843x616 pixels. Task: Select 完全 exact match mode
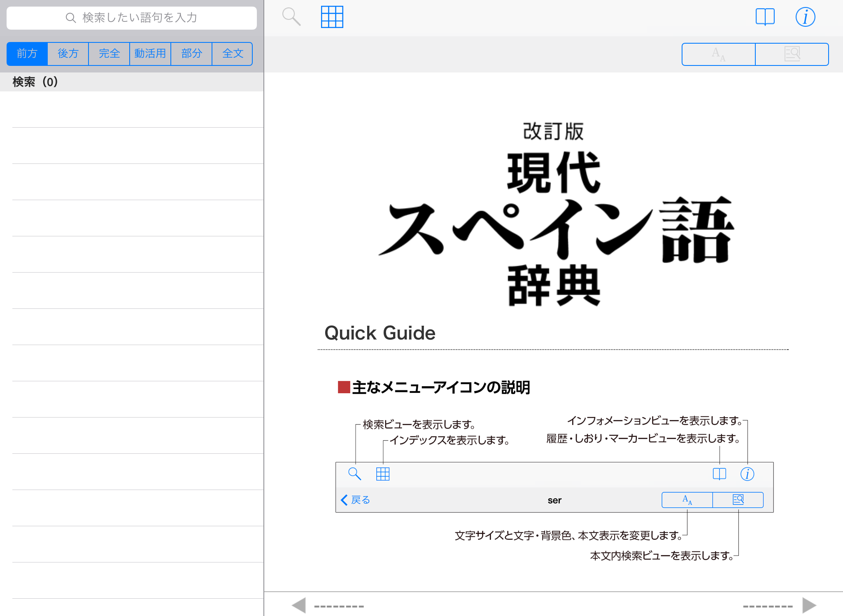point(109,54)
